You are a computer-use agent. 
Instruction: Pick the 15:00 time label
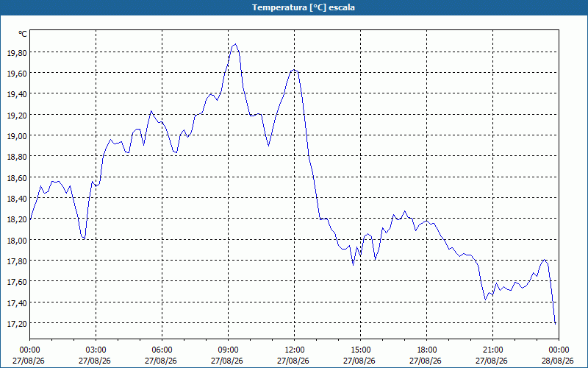360,350
